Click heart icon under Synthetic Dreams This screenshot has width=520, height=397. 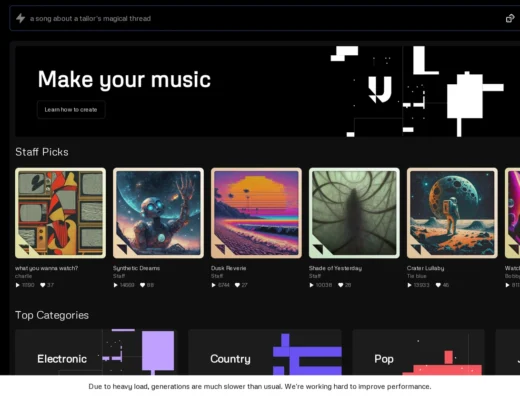coord(142,285)
